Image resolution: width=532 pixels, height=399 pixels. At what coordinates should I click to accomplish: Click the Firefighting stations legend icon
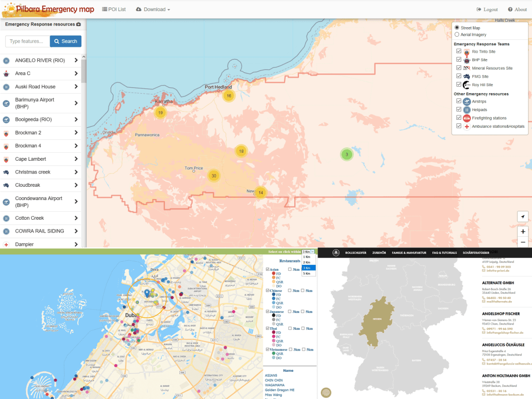[467, 118]
